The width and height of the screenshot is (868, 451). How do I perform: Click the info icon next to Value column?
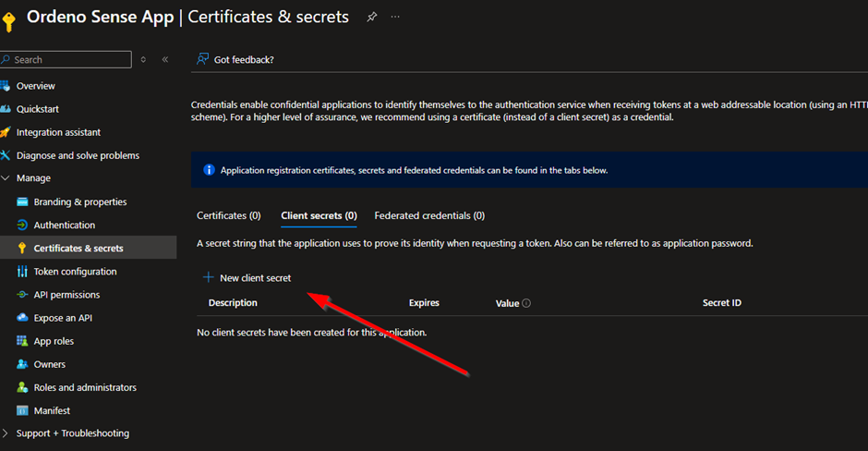(526, 303)
